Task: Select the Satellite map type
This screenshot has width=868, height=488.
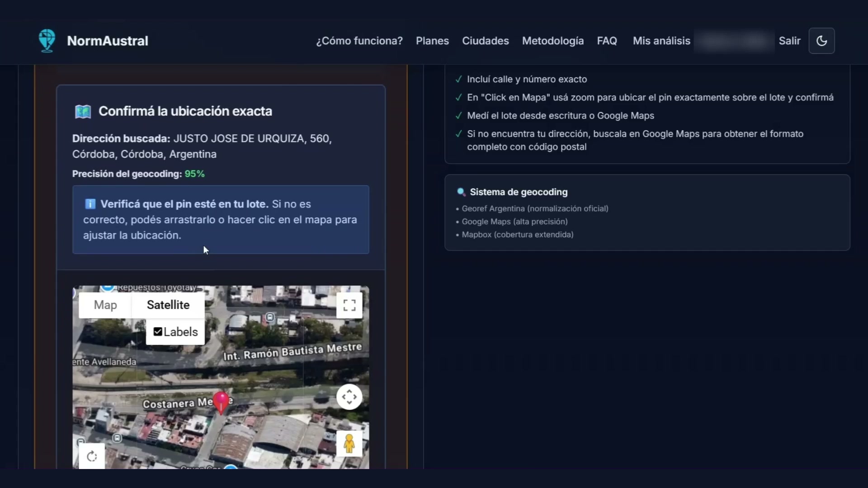Action: [168, 305]
